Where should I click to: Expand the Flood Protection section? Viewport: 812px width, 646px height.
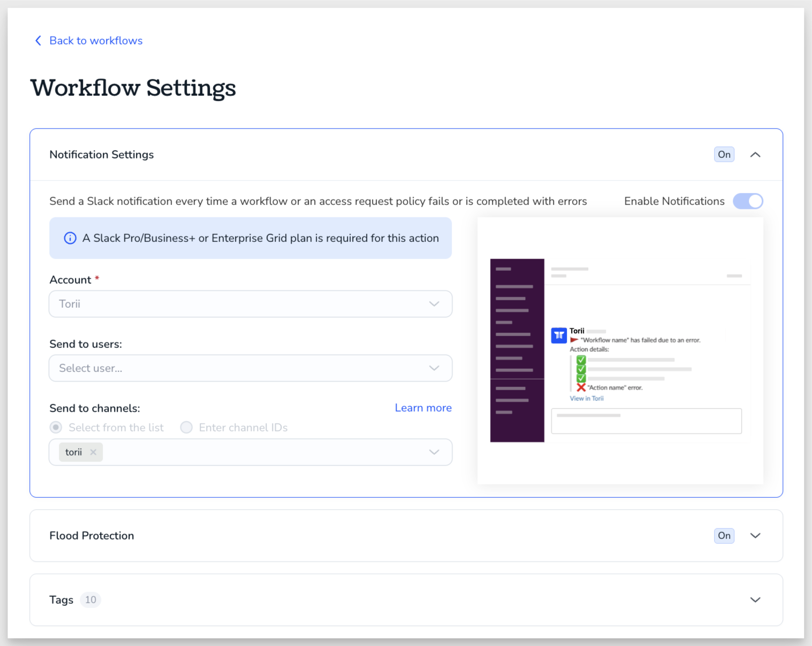coord(755,536)
